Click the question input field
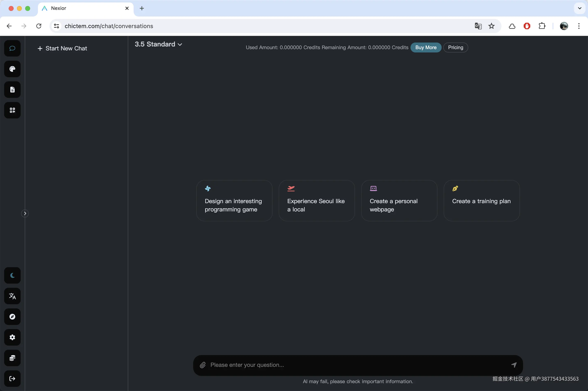The width and height of the screenshot is (588, 391). click(356, 365)
